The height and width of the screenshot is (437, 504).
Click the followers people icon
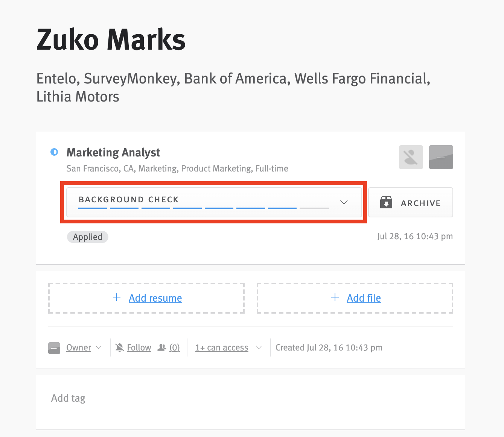click(x=162, y=347)
